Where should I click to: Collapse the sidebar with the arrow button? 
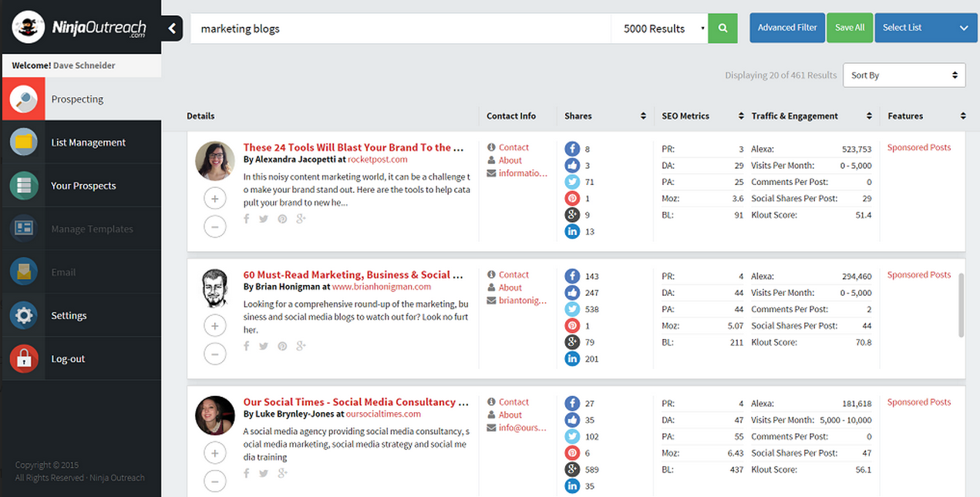tap(172, 29)
